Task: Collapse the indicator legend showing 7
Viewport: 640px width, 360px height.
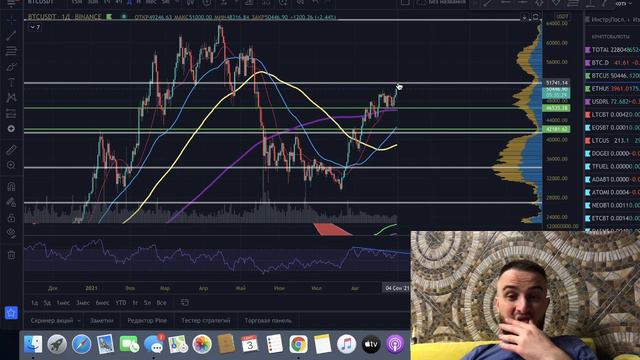Action: (x=35, y=27)
